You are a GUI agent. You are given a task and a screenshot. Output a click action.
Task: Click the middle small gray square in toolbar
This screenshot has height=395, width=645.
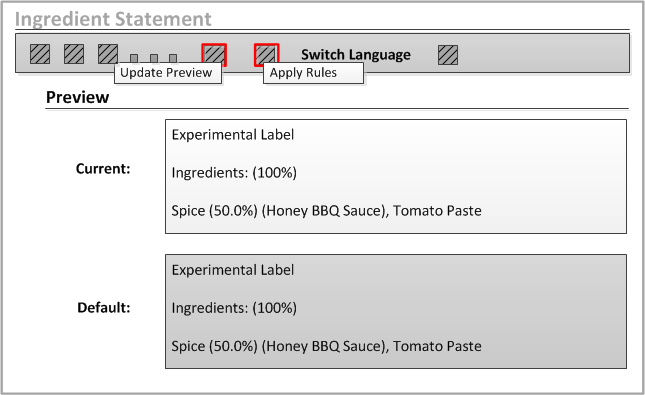click(x=154, y=58)
